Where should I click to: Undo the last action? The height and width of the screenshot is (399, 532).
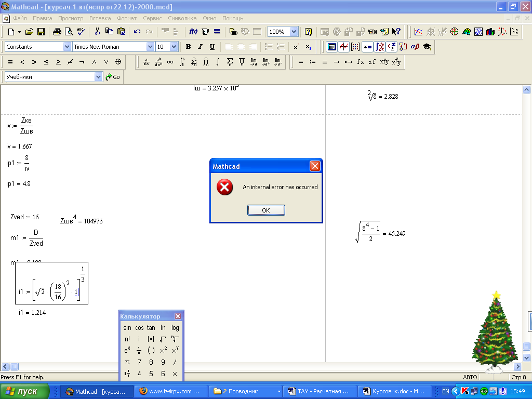(x=137, y=32)
